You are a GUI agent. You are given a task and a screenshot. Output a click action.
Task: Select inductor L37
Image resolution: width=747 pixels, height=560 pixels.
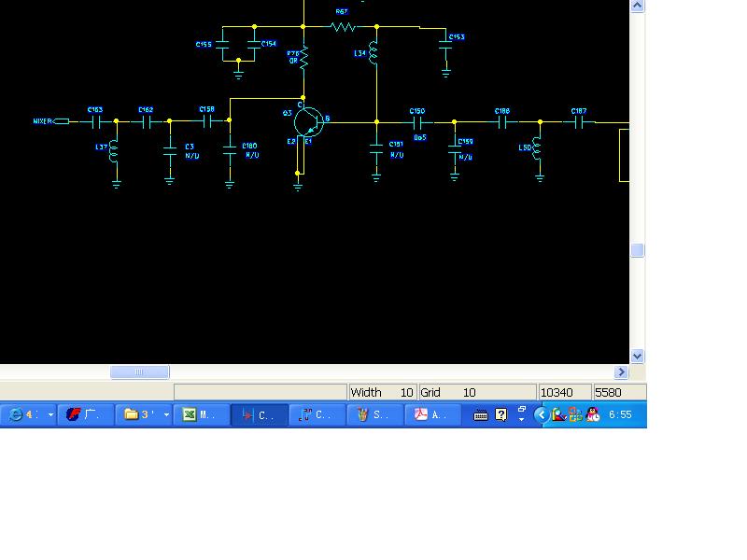pyautogui.click(x=113, y=151)
